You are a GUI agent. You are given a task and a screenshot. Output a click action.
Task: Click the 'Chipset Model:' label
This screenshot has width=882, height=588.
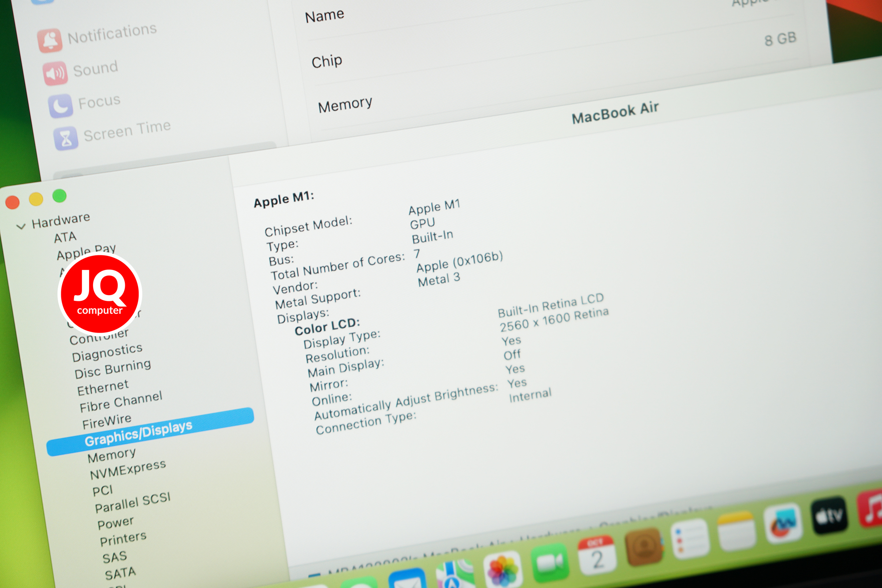308,226
